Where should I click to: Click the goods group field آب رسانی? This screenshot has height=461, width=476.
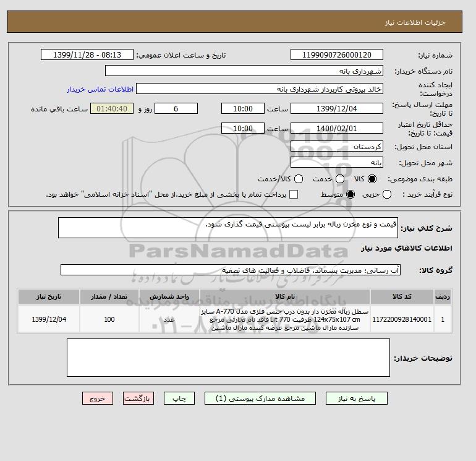tap(231, 270)
